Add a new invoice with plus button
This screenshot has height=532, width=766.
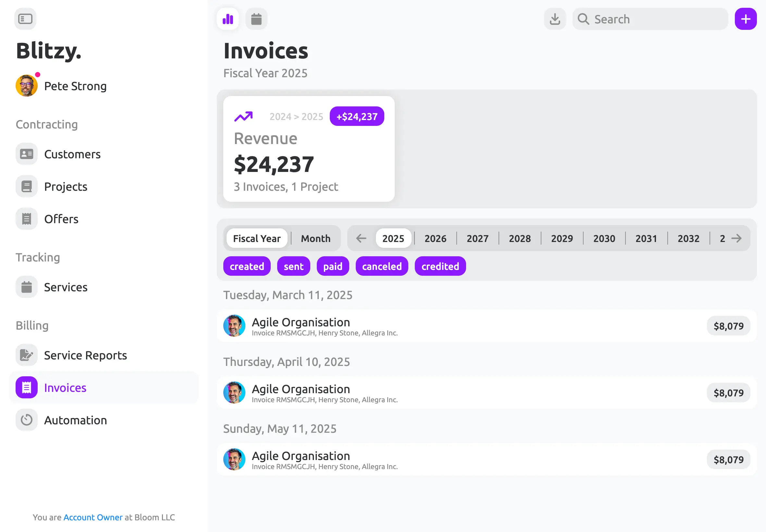746,19
